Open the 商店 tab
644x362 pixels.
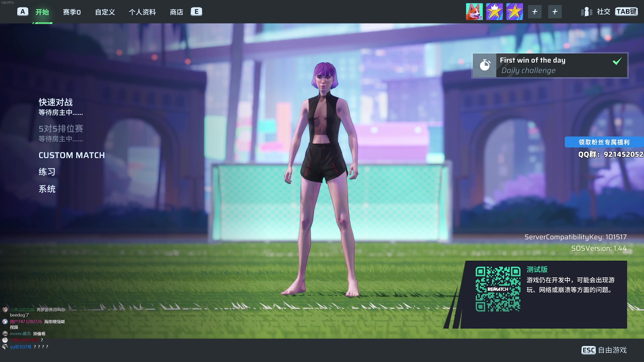176,12
